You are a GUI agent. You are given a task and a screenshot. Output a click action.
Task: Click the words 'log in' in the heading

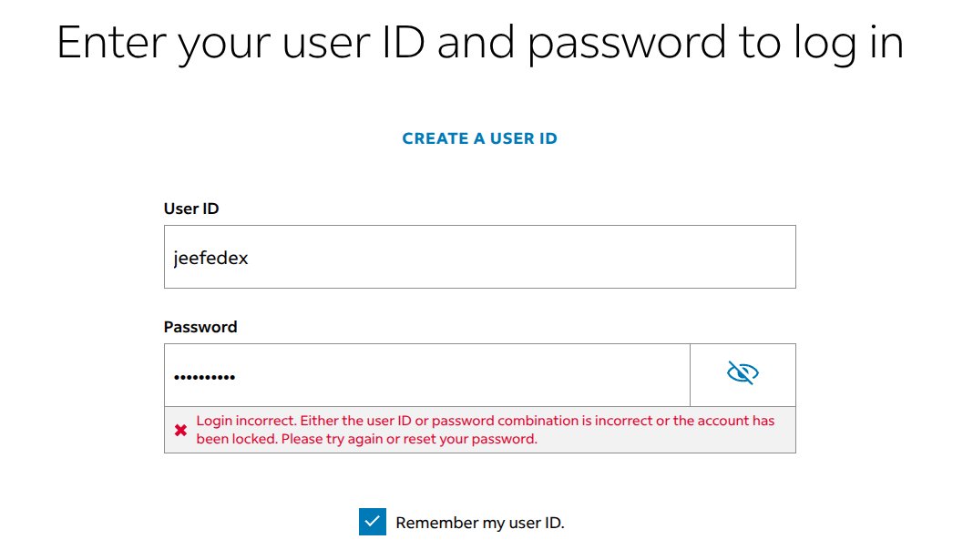pyautogui.click(x=848, y=43)
